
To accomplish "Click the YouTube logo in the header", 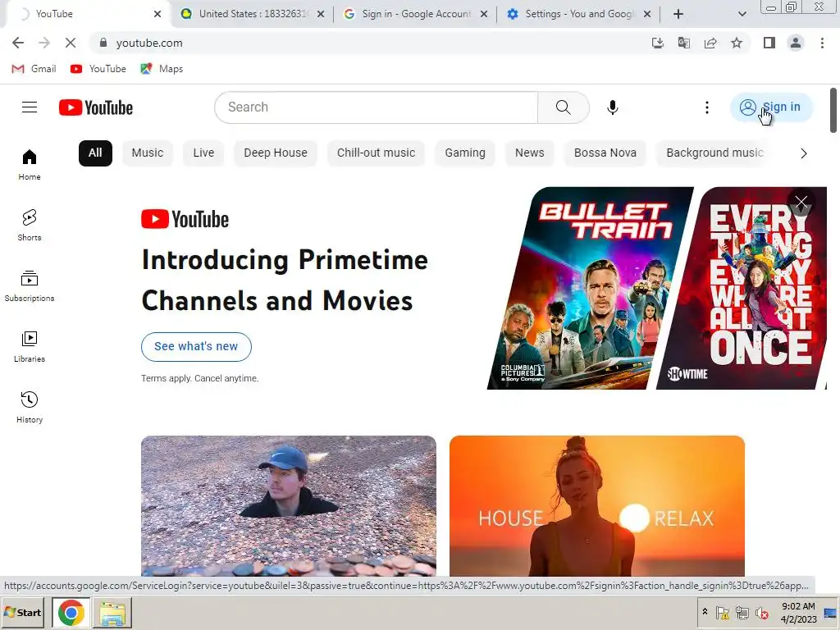I will (x=96, y=107).
